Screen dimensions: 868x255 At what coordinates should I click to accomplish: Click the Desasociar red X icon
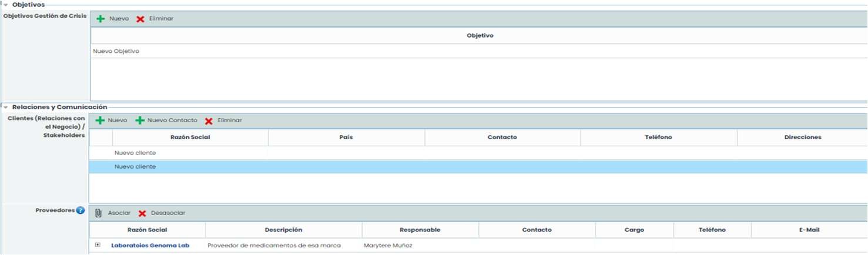[x=142, y=213]
